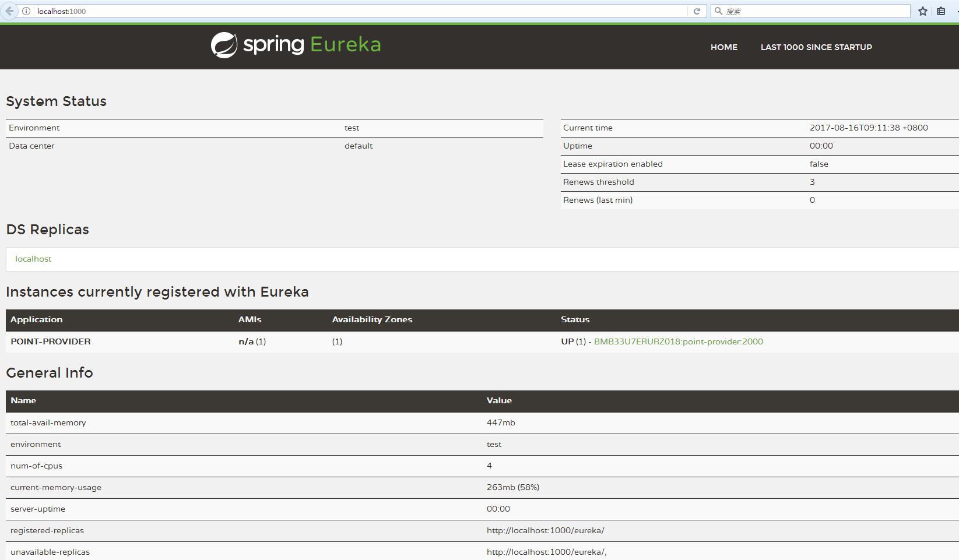Select the Data center label
The width and height of the screenshot is (959, 560).
point(31,146)
